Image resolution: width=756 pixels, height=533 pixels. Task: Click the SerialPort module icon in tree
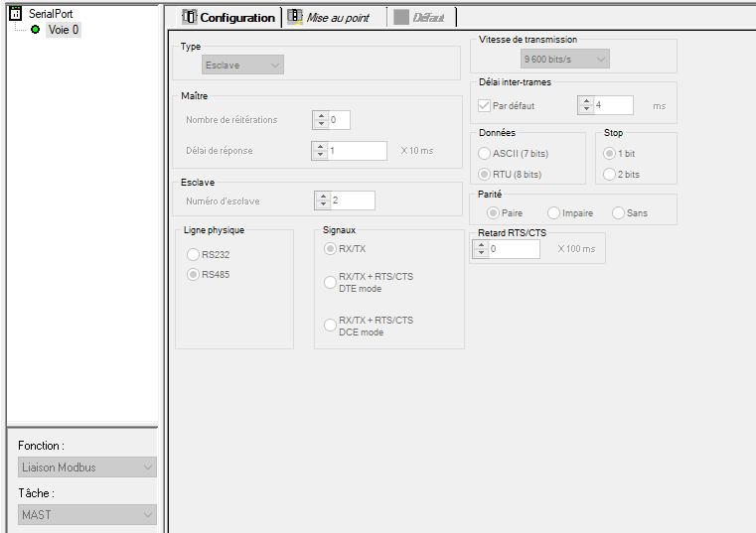(15, 13)
